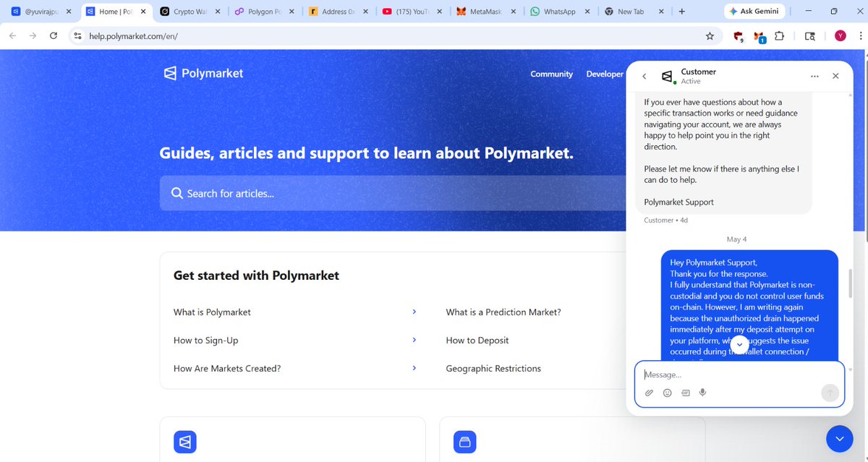The image size is (868, 462).
Task: Open the Community menu link
Action: point(551,74)
